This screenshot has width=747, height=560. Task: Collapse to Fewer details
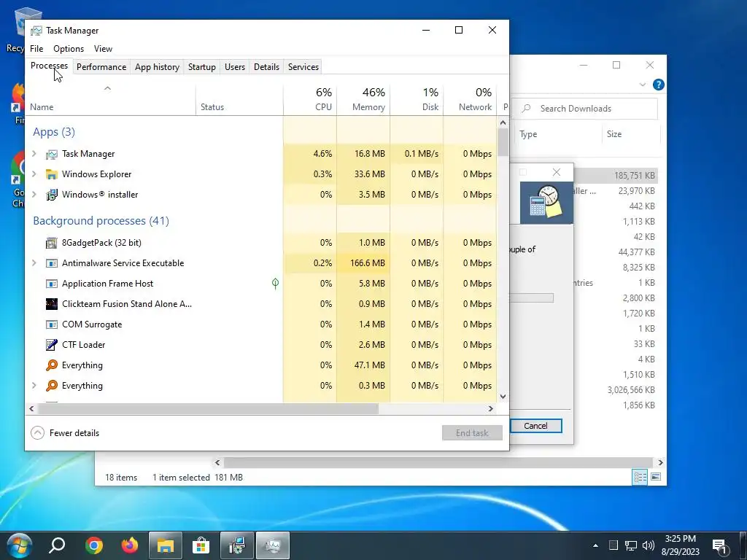tap(65, 433)
